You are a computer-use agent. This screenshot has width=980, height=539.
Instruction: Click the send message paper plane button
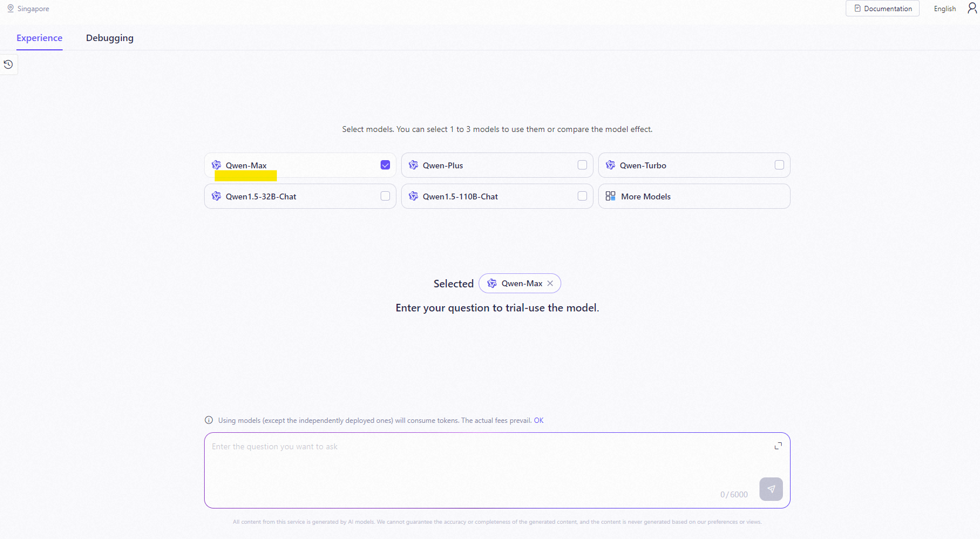click(771, 489)
